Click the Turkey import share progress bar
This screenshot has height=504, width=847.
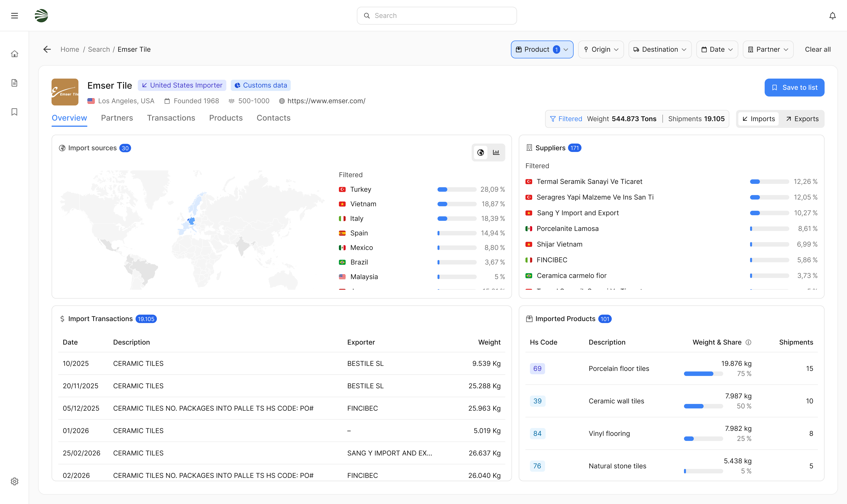point(457,189)
